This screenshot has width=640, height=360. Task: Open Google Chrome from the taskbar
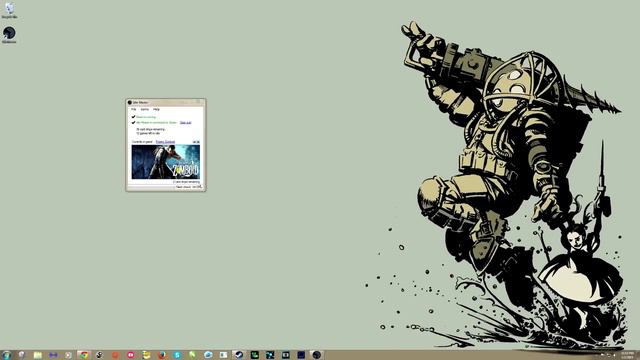[84, 355]
